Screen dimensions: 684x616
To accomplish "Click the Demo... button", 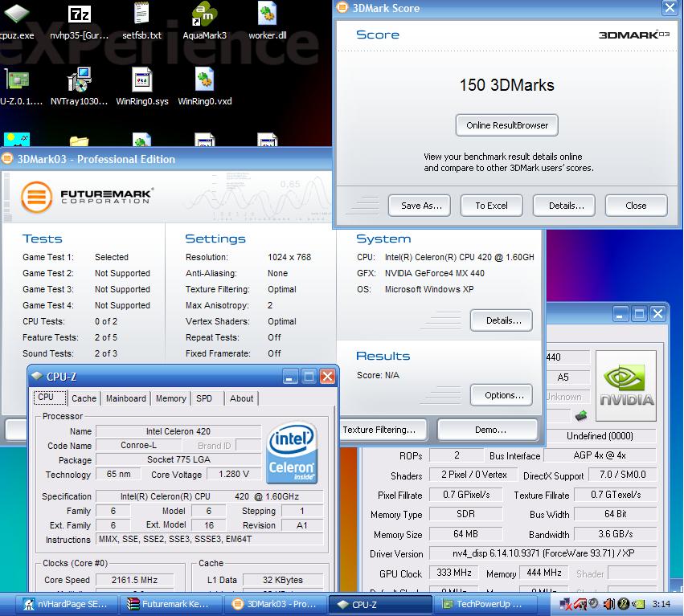I will pos(487,430).
